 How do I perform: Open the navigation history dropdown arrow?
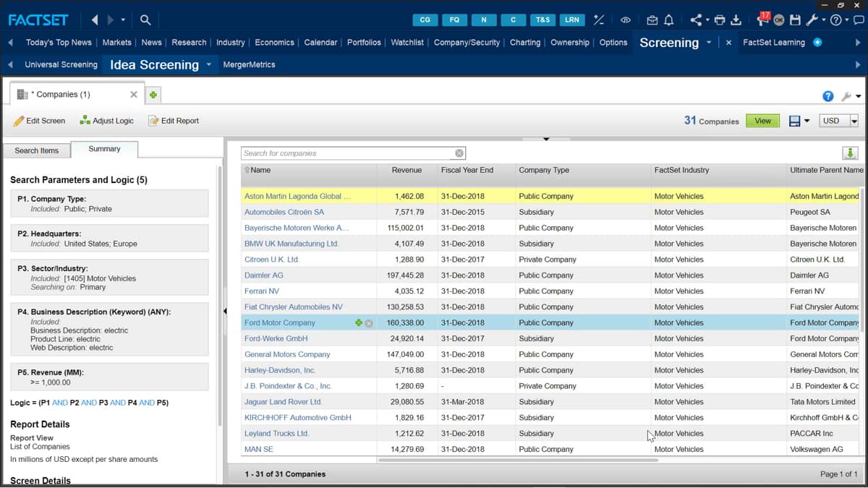[x=123, y=20]
